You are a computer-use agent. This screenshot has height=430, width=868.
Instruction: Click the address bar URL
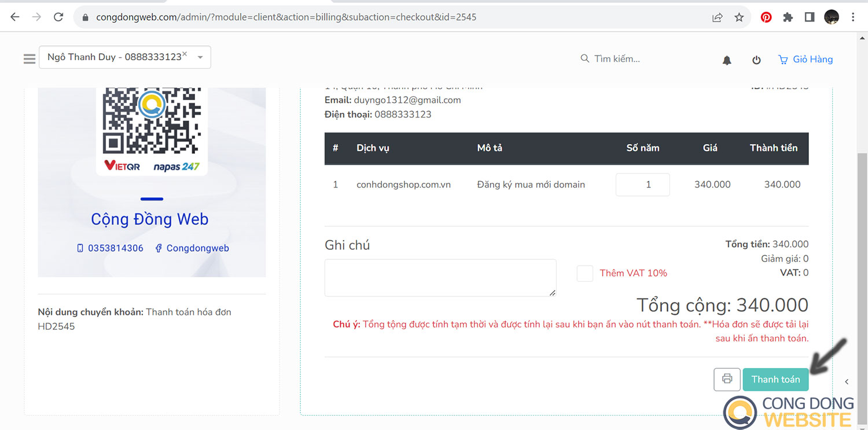[x=286, y=17]
